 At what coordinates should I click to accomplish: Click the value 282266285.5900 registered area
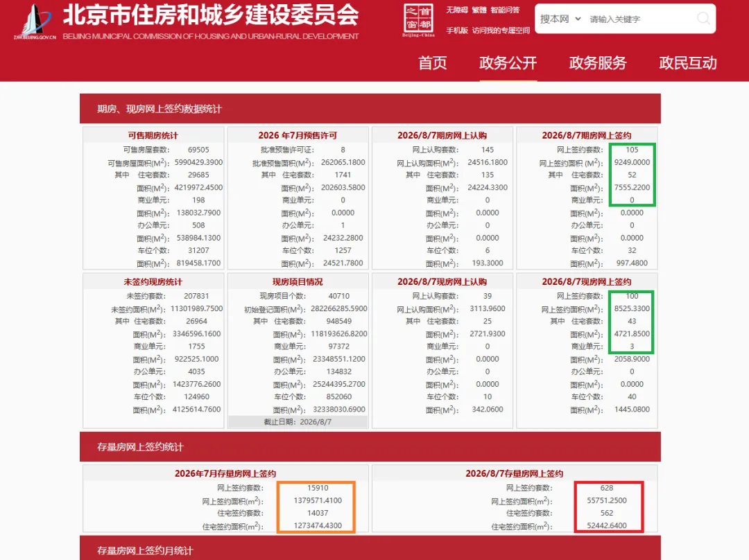click(338, 308)
